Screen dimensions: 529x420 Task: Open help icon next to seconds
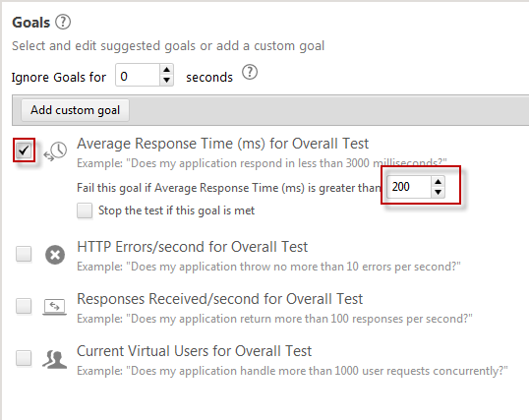[x=250, y=72]
